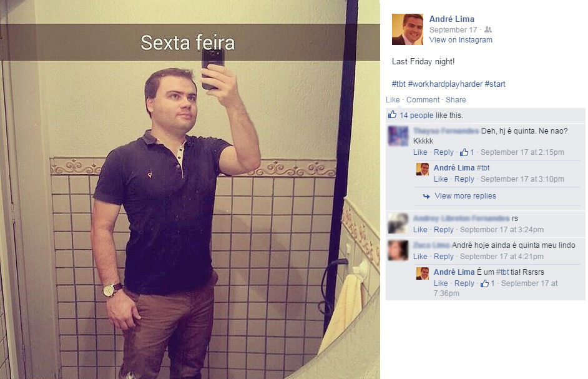
Task: Open blurred avatar of first commenter
Action: coord(398,136)
